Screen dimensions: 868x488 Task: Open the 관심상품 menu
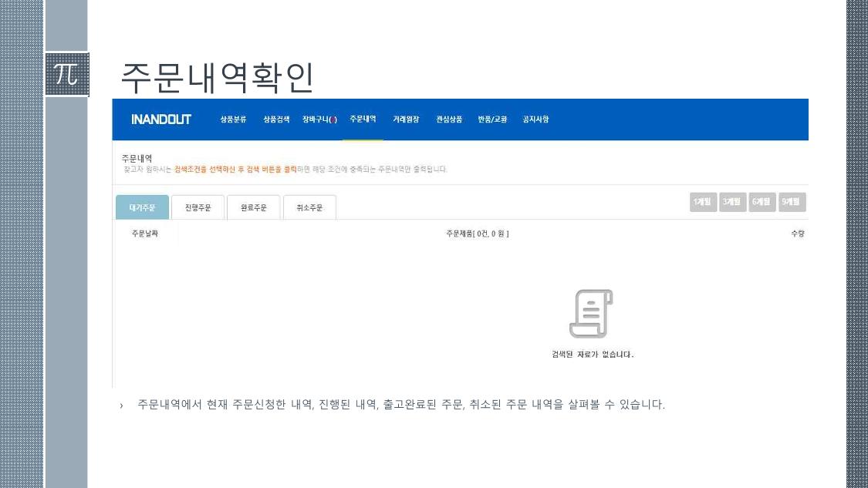(449, 119)
